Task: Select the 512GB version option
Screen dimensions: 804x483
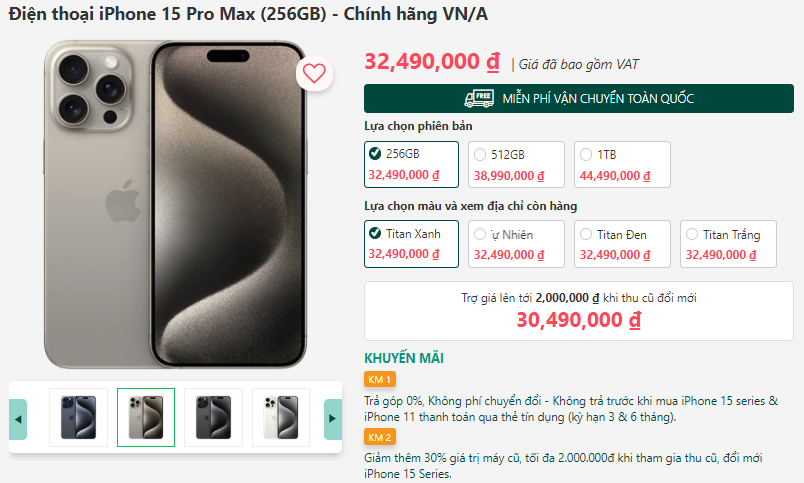Action: (516, 165)
